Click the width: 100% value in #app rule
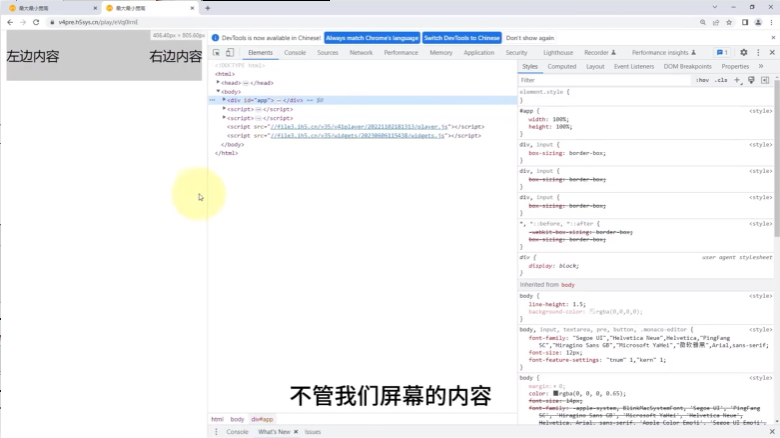The image size is (780, 438). (560, 119)
